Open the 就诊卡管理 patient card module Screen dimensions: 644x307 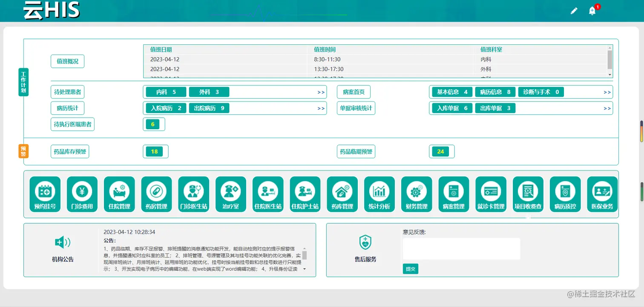[491, 194]
